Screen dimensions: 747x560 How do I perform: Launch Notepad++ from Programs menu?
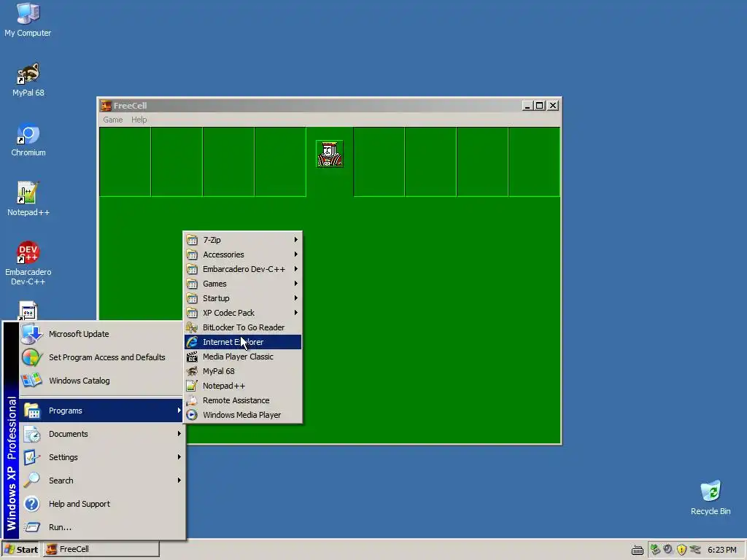point(243,386)
